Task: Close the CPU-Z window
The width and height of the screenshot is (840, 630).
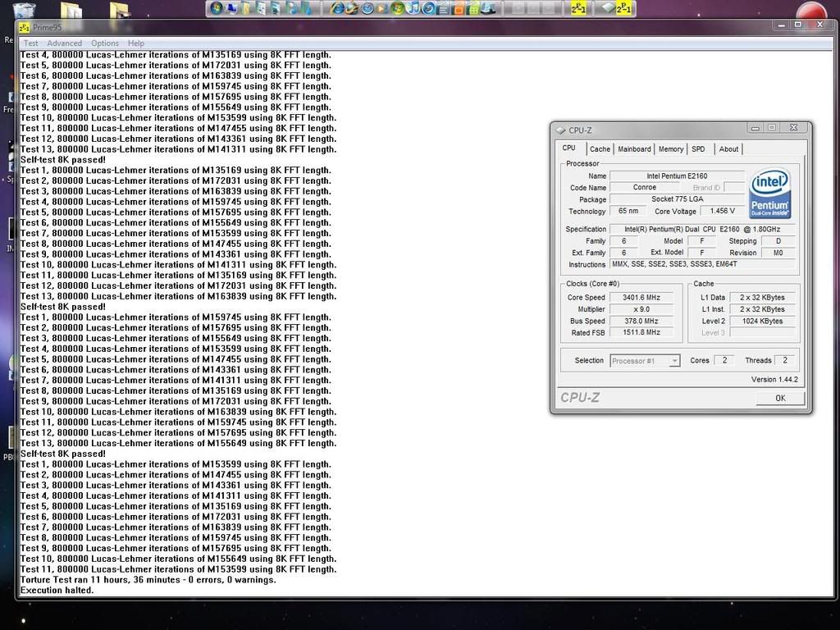Action: tap(793, 128)
